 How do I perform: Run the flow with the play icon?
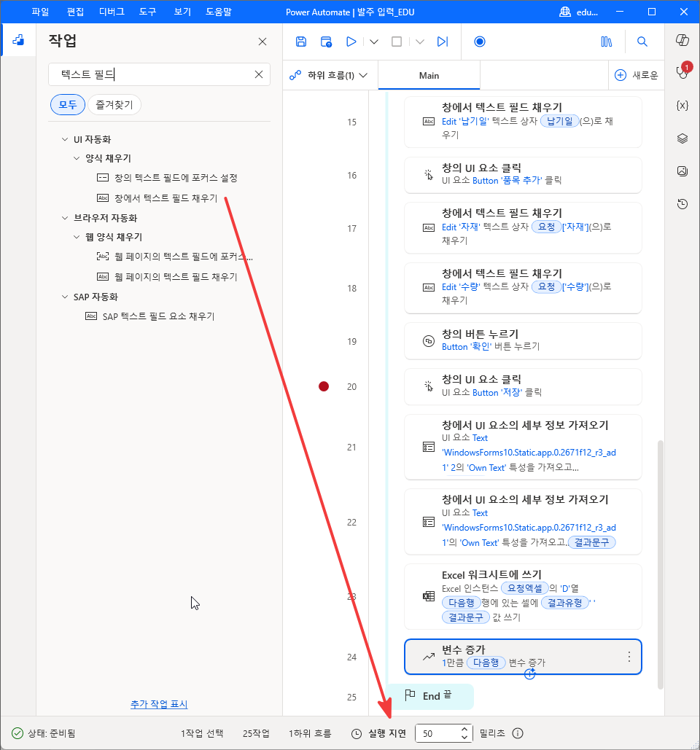click(351, 42)
